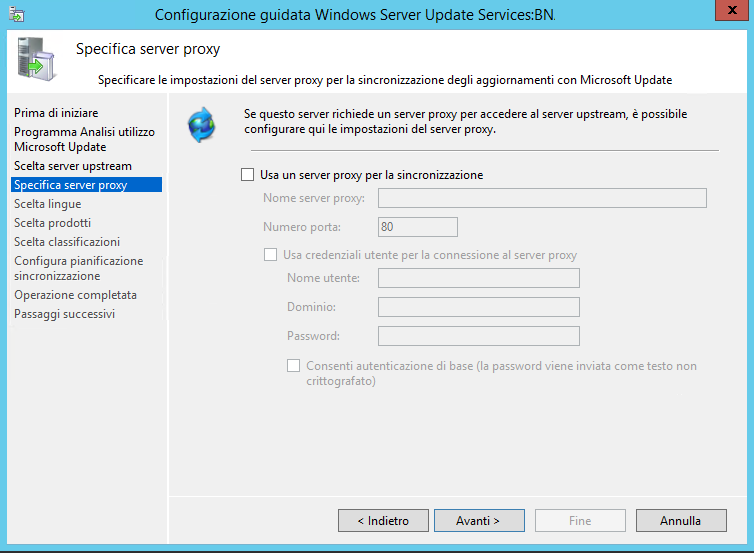The width and height of the screenshot is (754, 553).
Task: Click the 'Nome server proxy:' label
Action: pos(314,198)
